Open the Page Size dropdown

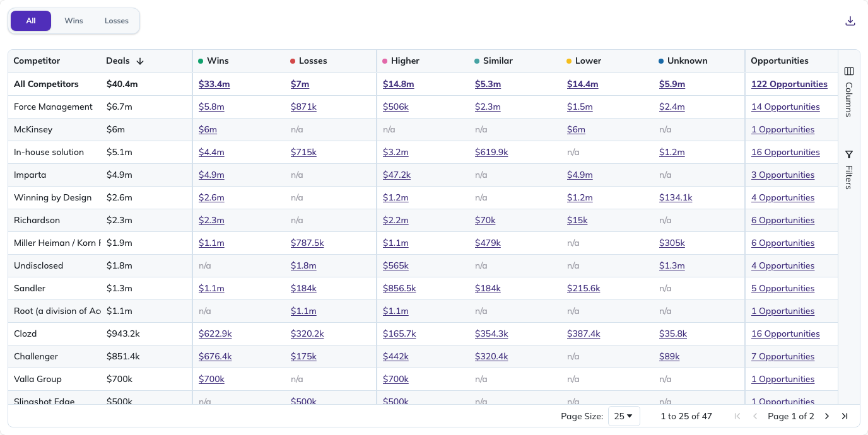coord(624,416)
